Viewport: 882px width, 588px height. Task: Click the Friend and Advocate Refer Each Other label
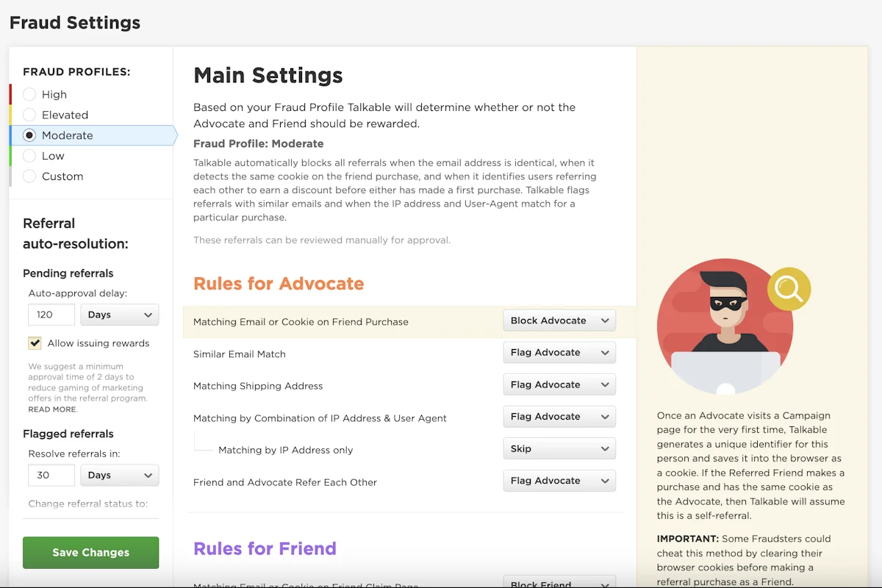285,482
